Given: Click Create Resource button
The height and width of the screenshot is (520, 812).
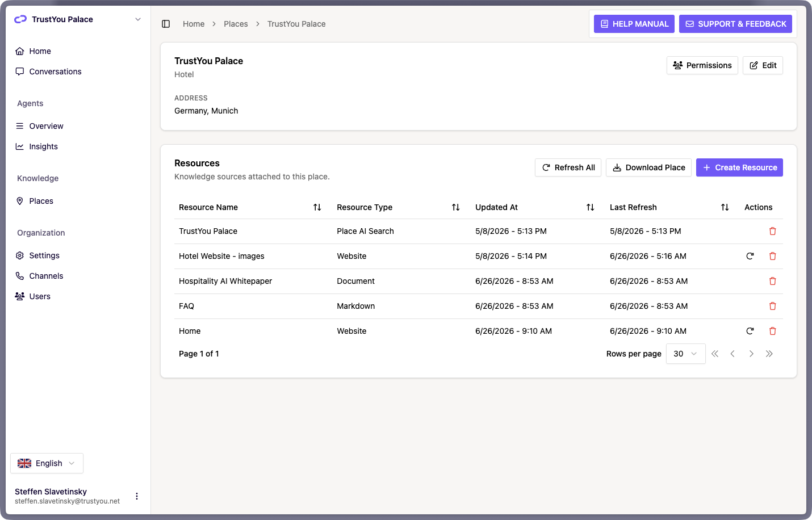Looking at the screenshot, I should click(739, 167).
